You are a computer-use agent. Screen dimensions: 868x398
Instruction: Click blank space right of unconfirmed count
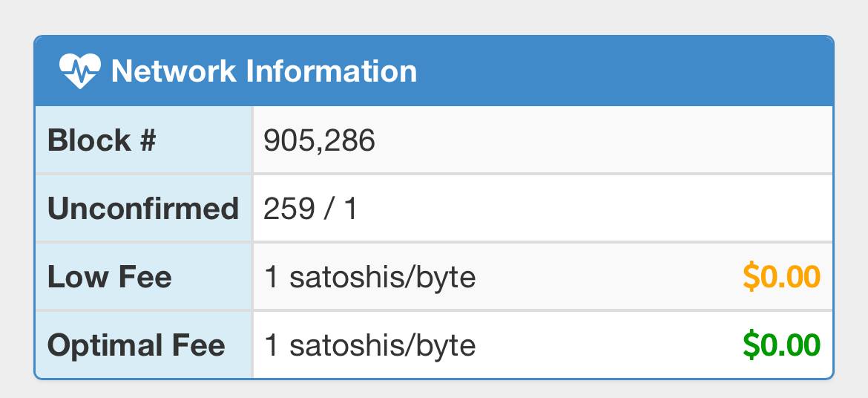[x=594, y=209]
